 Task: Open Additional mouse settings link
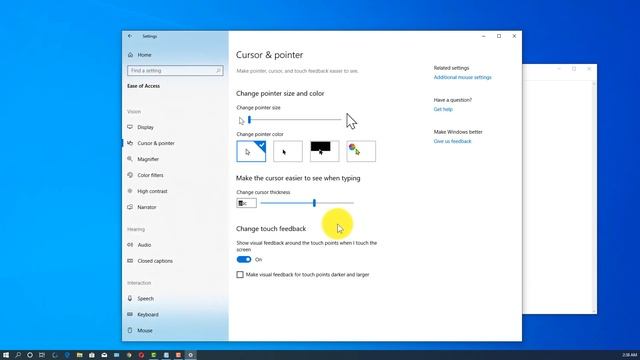[x=462, y=77]
